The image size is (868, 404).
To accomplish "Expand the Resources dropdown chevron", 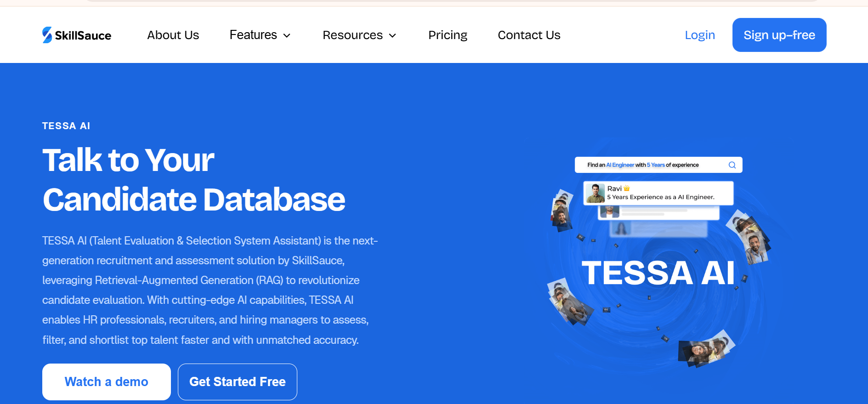I will (392, 36).
